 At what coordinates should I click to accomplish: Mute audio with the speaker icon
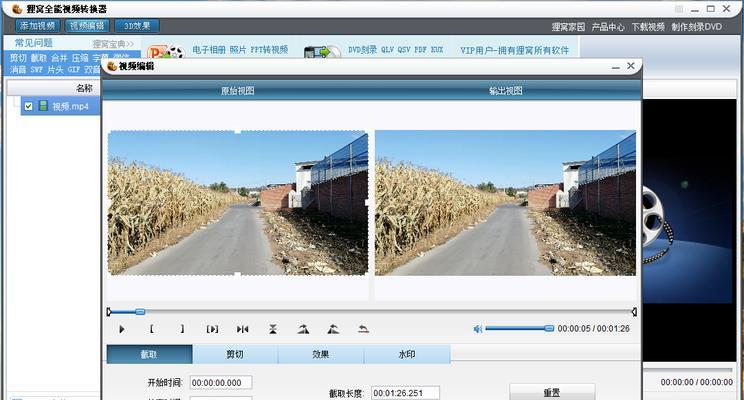477,329
